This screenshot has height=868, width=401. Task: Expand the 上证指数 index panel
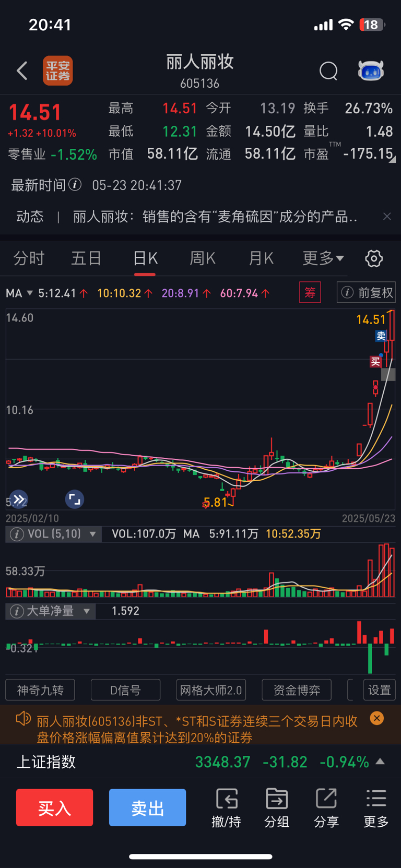[381, 762]
